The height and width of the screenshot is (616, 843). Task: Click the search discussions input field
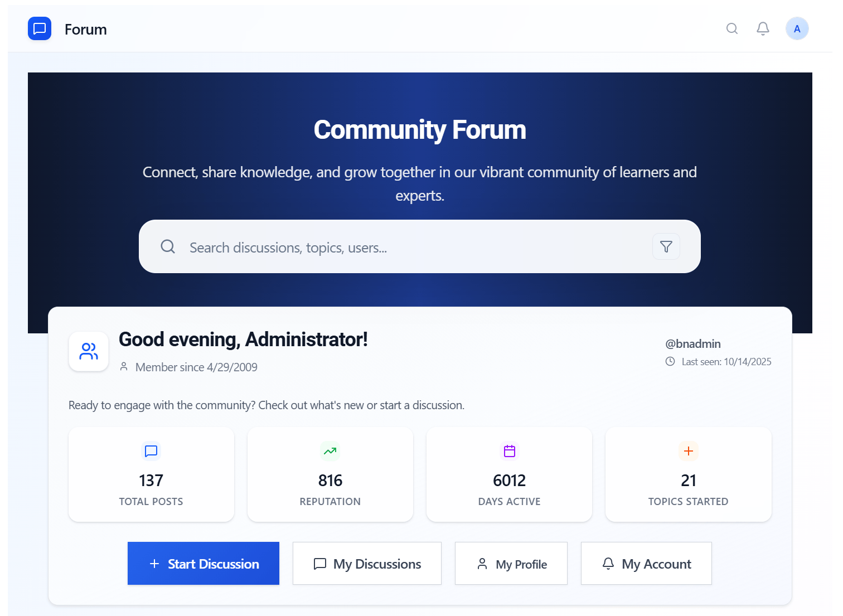tap(390, 246)
